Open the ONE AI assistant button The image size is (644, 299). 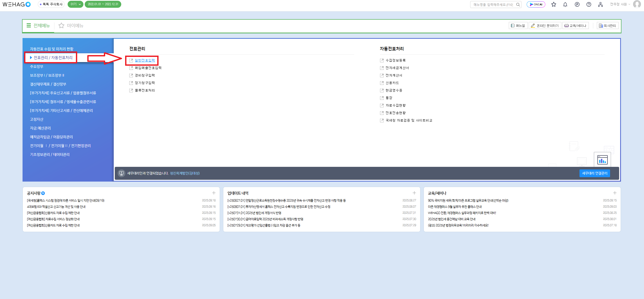536,4
